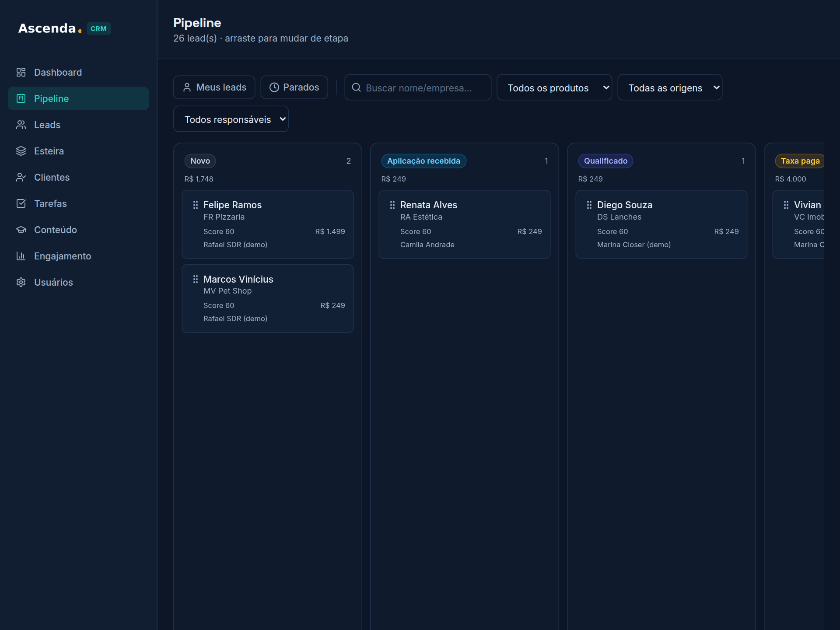The width and height of the screenshot is (840, 630).
Task: Click the Clientes user-check icon
Action: (21, 177)
